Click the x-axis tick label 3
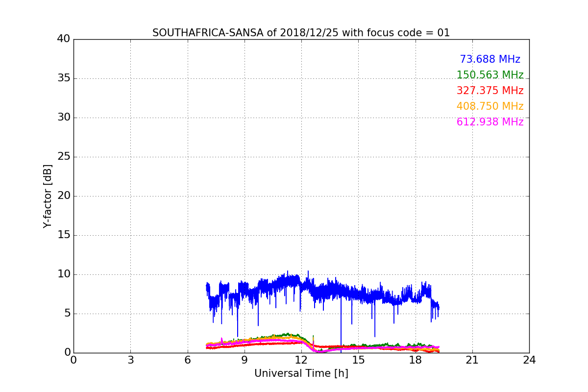This screenshot has width=588, height=392. coord(130,360)
